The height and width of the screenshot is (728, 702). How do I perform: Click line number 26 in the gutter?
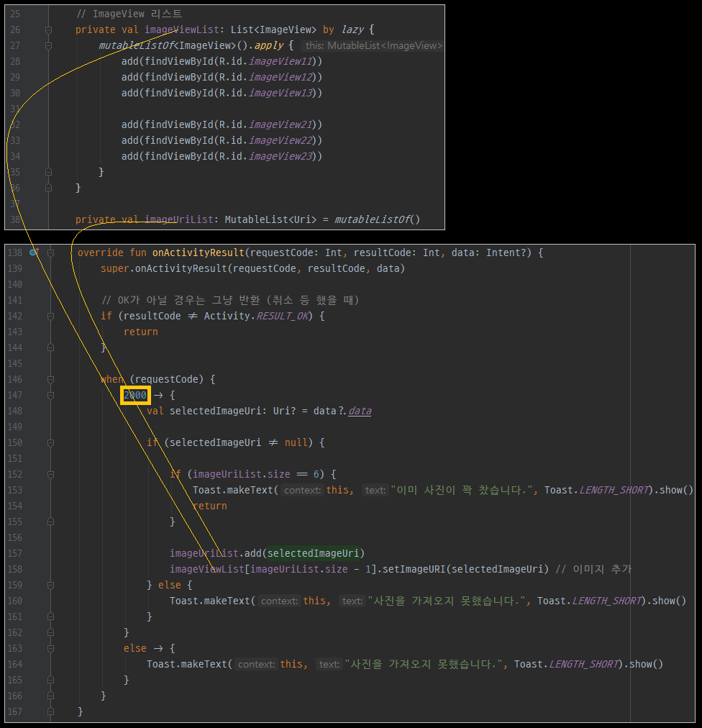click(15, 29)
